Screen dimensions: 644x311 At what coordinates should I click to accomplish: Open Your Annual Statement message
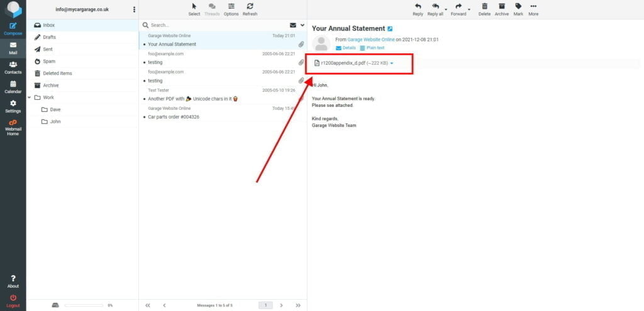[223, 40]
